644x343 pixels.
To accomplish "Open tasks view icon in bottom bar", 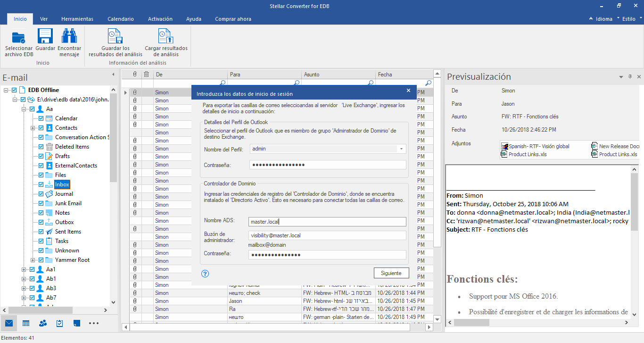I will 60,323.
